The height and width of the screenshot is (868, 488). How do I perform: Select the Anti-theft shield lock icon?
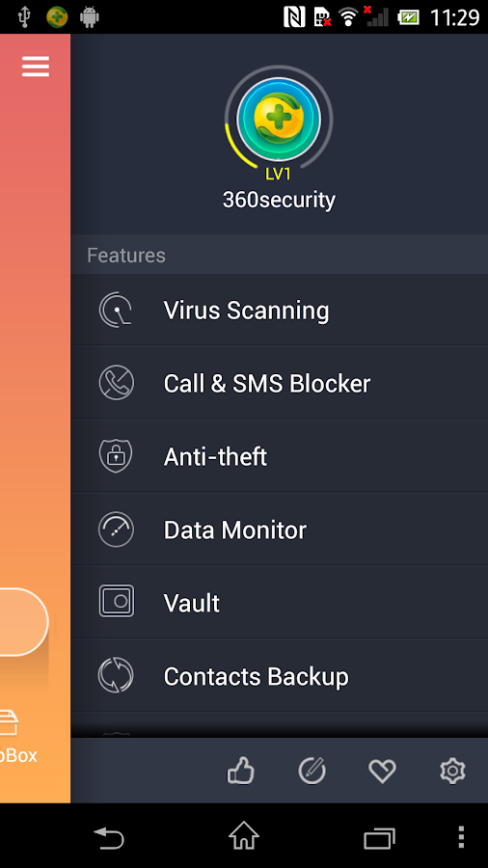tap(116, 456)
